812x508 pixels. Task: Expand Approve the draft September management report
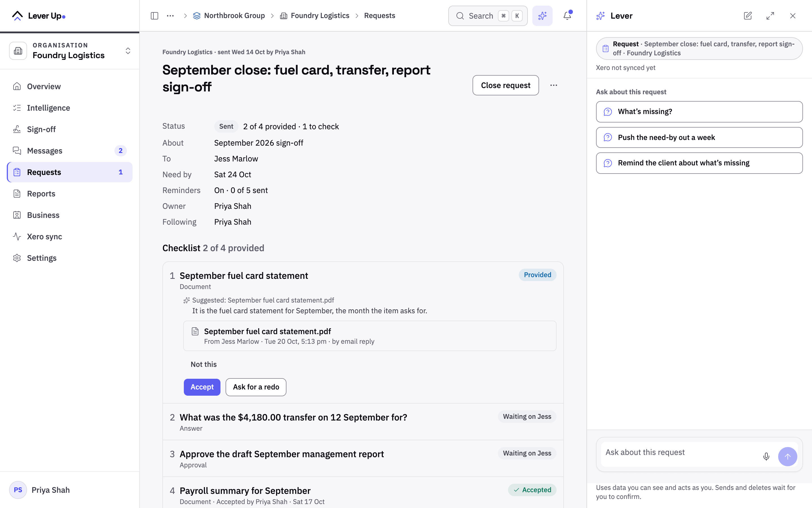(363, 458)
